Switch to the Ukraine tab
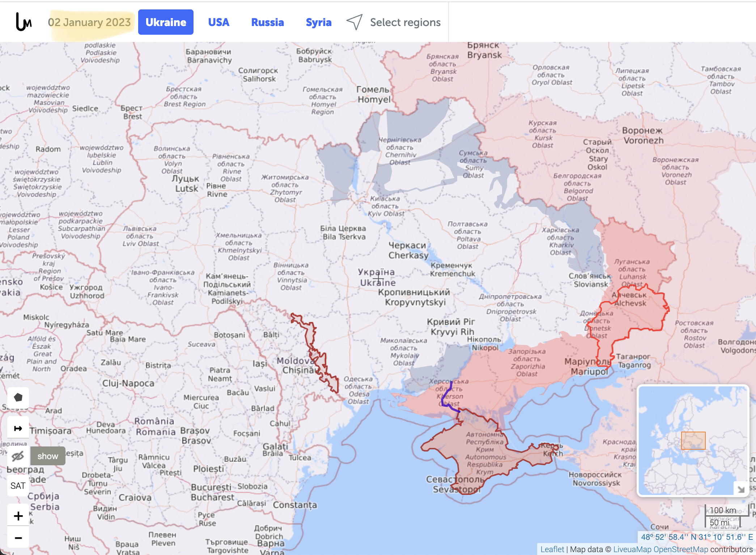This screenshot has height=555, width=756. pyautogui.click(x=166, y=22)
